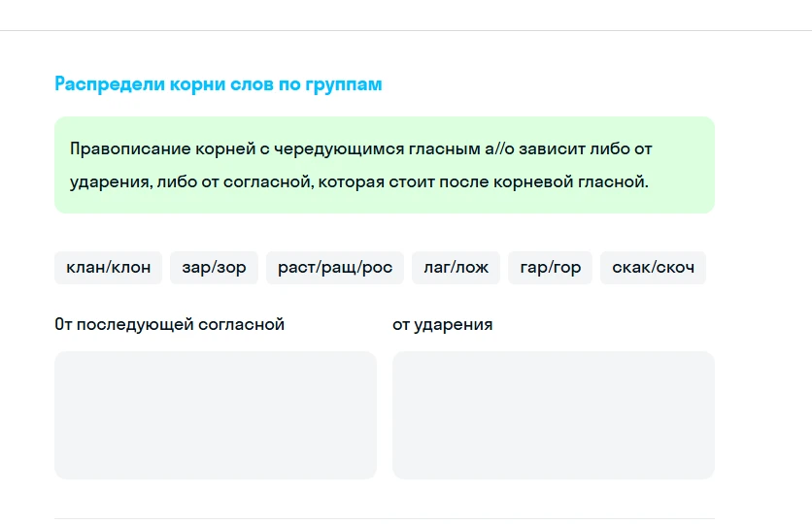
Task: Click the green rule hint 'Правописание корней'
Action: tap(385, 165)
